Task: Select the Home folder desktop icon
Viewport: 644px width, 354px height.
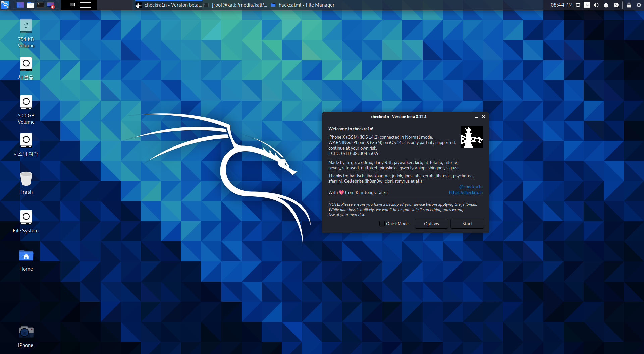Action: [x=26, y=260]
